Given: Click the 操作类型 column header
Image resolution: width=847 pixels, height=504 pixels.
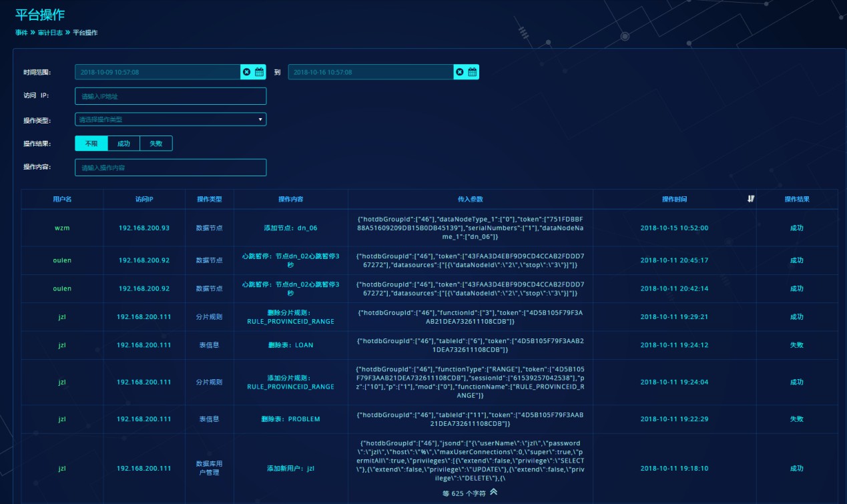Looking at the screenshot, I should [210, 199].
